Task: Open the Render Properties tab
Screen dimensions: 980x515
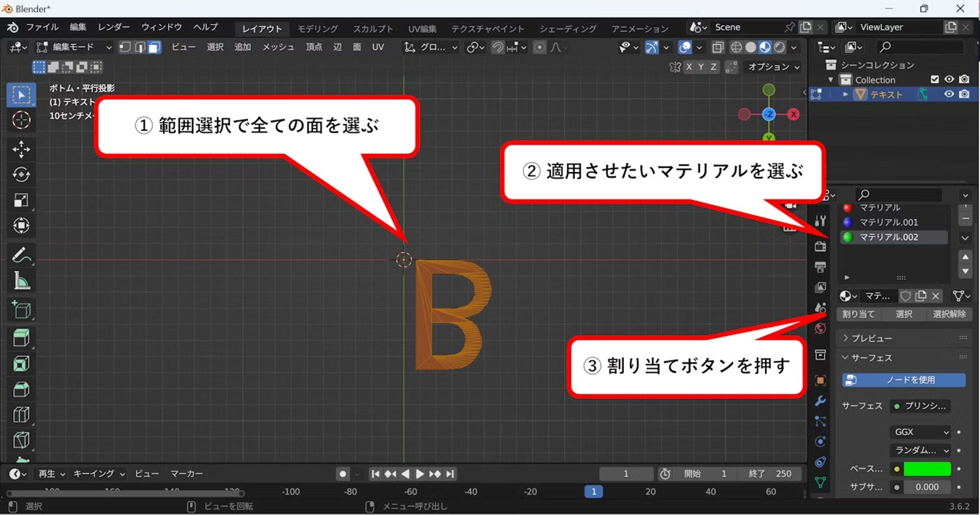Action: (821, 246)
